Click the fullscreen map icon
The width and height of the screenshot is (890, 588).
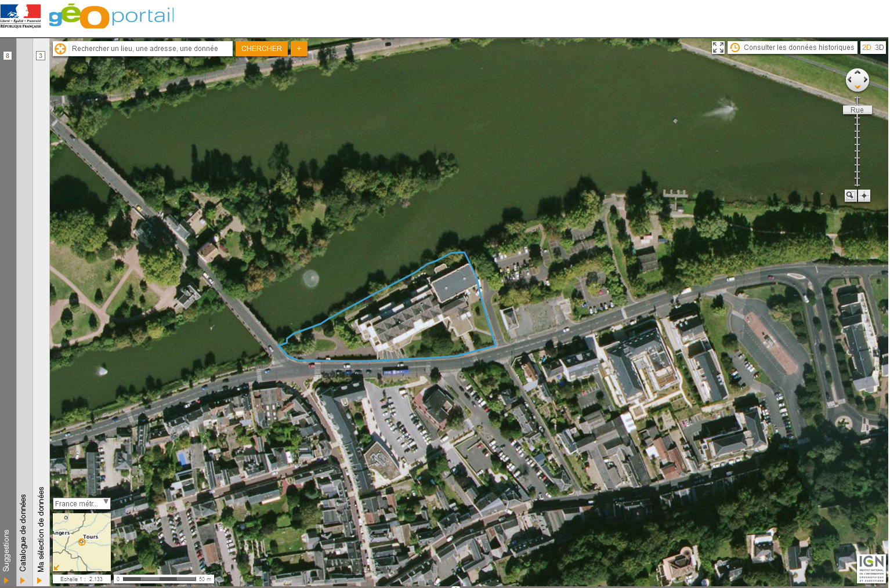coord(718,48)
